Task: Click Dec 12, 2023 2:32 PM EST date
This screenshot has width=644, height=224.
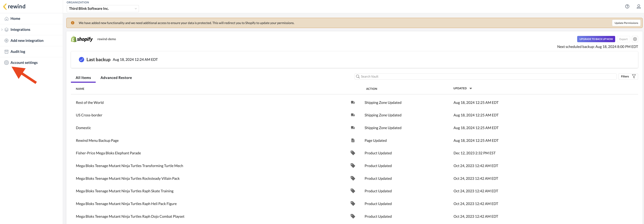Action: [x=474, y=153]
